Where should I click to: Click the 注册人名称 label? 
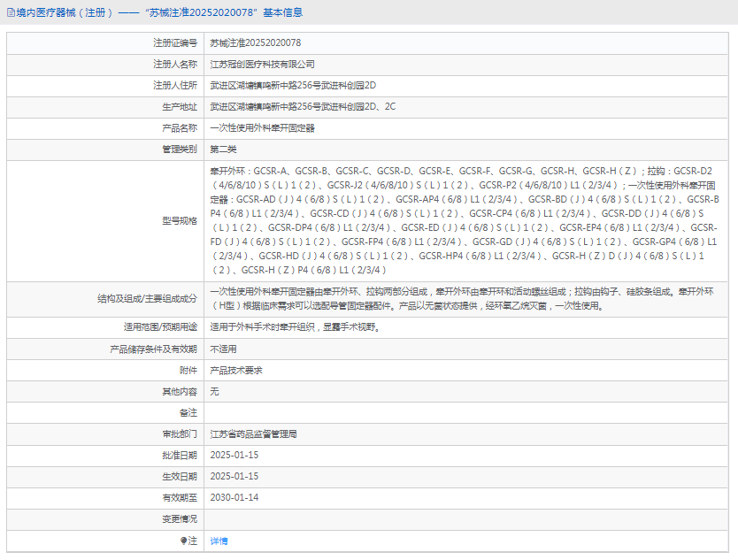pyautogui.click(x=175, y=64)
